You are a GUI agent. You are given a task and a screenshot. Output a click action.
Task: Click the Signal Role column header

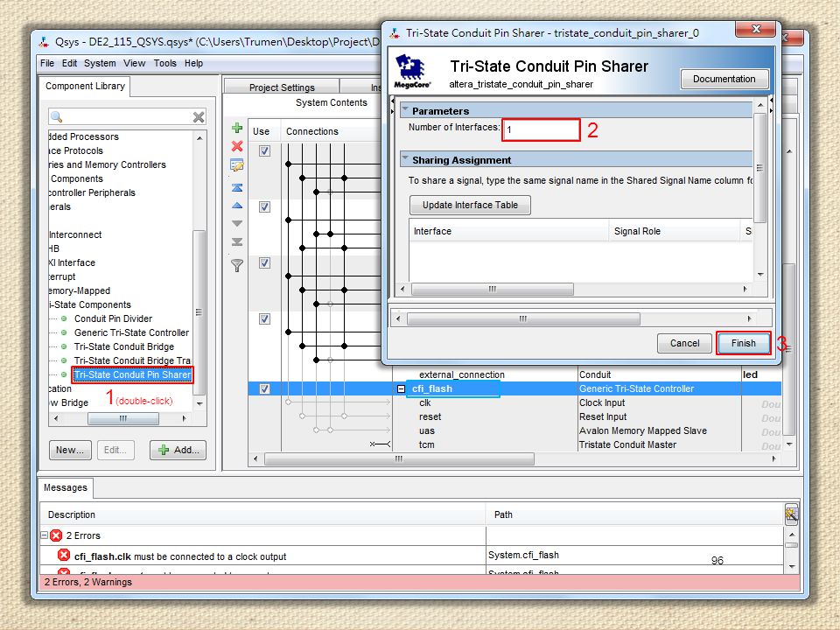(675, 231)
